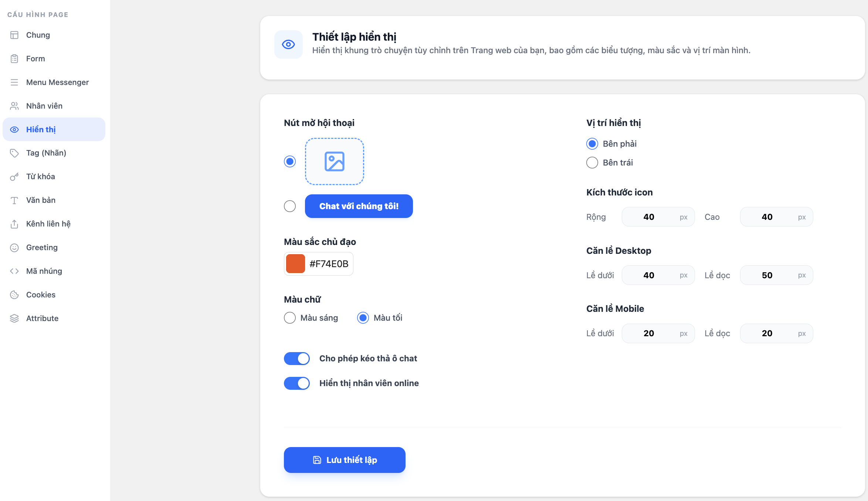Click the 'Lưu thiết lập' save button
This screenshot has width=868, height=501.
click(x=345, y=460)
